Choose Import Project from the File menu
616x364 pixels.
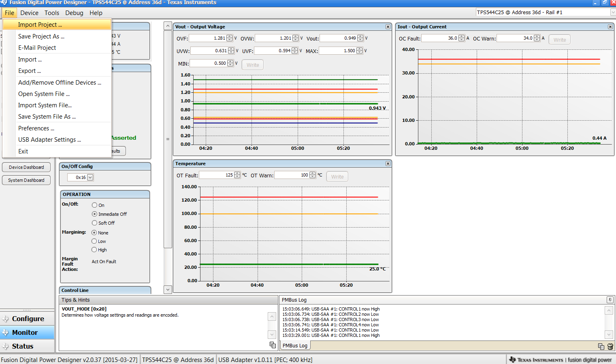pyautogui.click(x=40, y=25)
